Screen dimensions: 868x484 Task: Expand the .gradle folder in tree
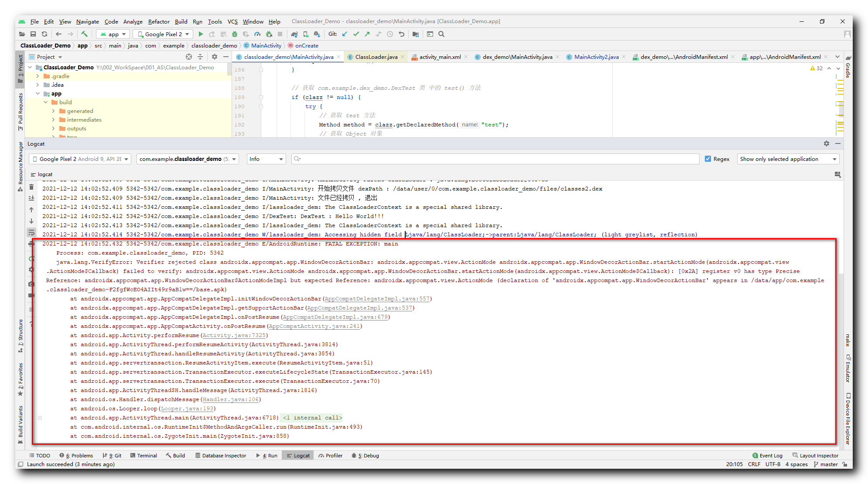38,76
